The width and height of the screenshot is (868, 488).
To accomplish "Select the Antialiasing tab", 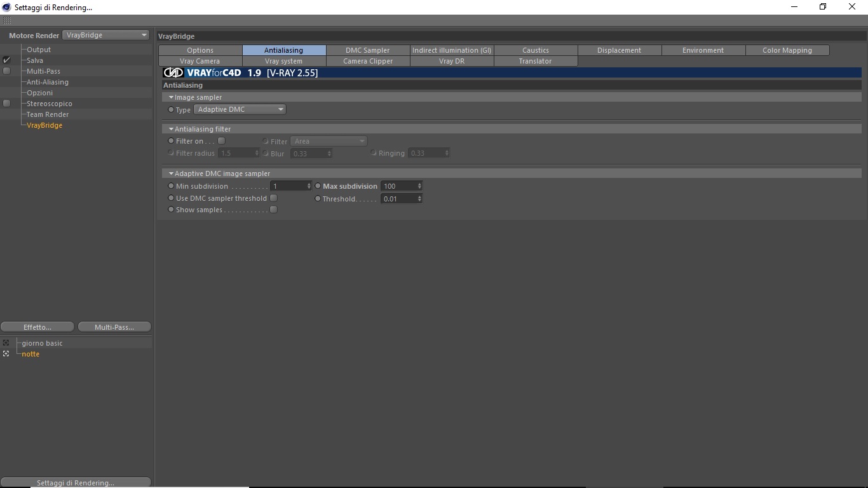I will click(x=284, y=50).
